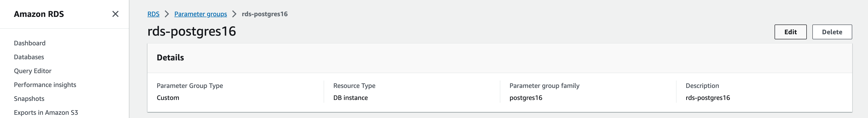Open the Query Editor page
This screenshot has width=868, height=118.
click(x=33, y=71)
